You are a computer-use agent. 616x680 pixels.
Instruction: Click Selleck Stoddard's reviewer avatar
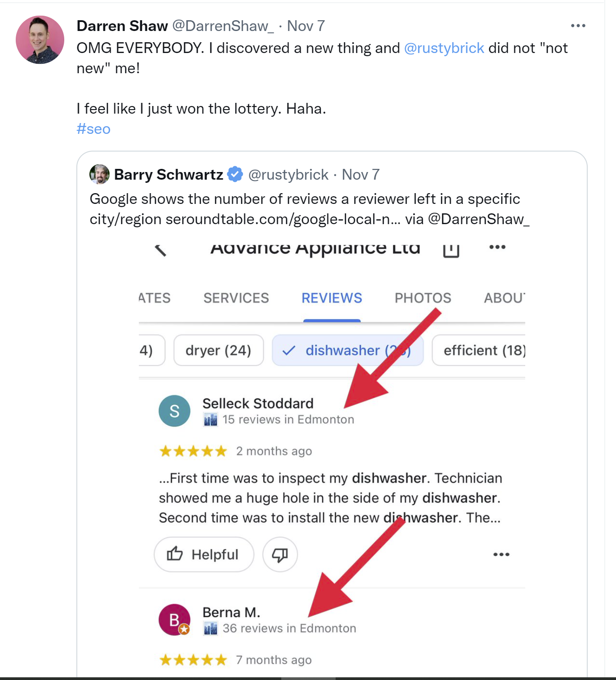click(174, 411)
